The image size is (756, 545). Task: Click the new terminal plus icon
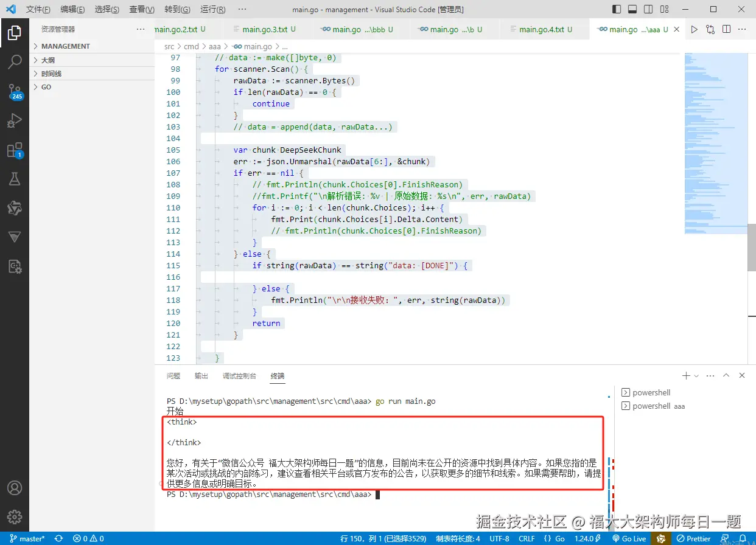pos(686,376)
